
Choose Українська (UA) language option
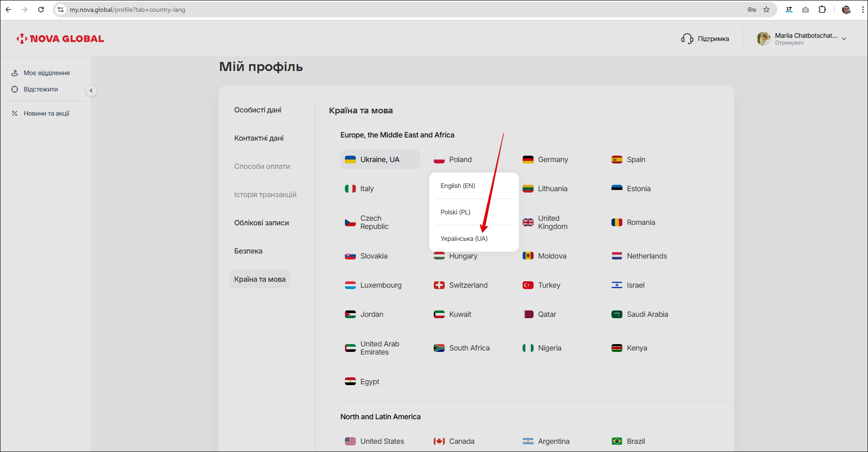click(x=464, y=239)
